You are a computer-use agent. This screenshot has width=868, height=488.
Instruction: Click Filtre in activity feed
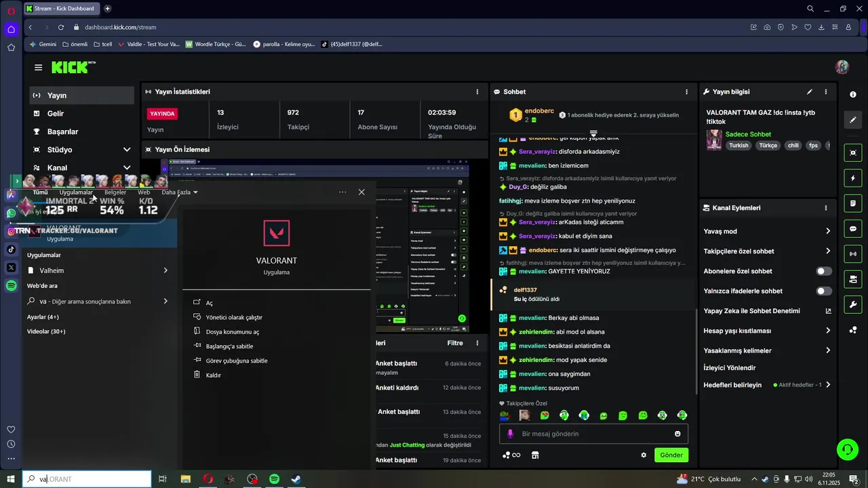455,343
